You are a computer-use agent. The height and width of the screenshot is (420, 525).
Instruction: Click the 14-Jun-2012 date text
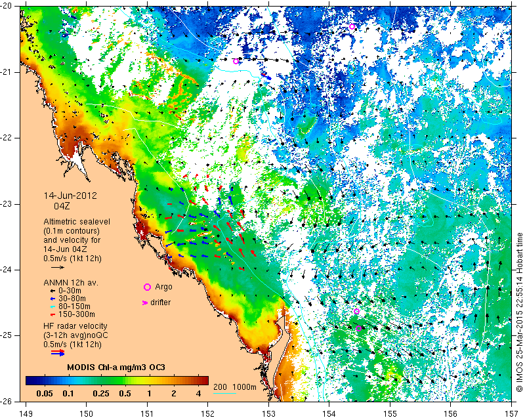[70, 196]
